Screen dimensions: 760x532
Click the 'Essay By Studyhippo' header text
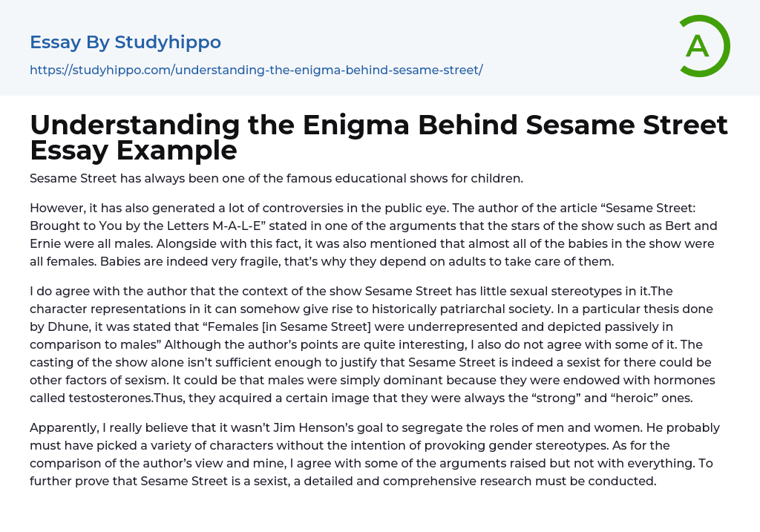(x=125, y=42)
